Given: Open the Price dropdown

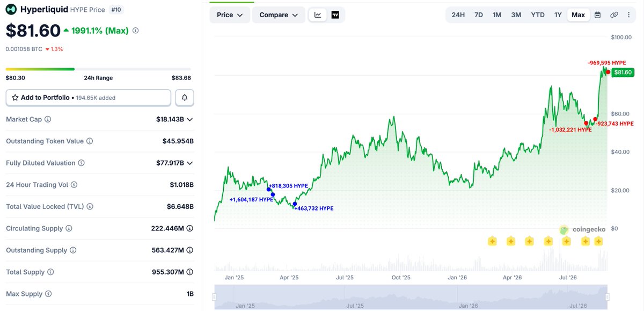Looking at the screenshot, I should [x=230, y=15].
